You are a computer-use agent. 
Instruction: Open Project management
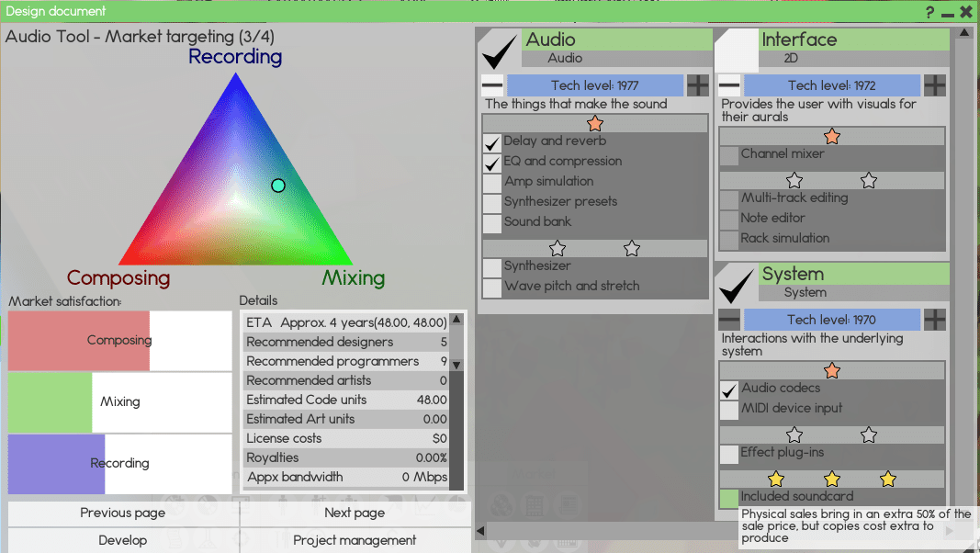[355, 540]
